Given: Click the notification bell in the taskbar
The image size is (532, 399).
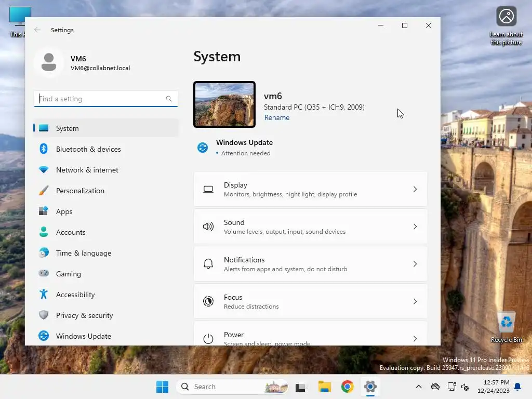Looking at the screenshot, I should pos(518,387).
